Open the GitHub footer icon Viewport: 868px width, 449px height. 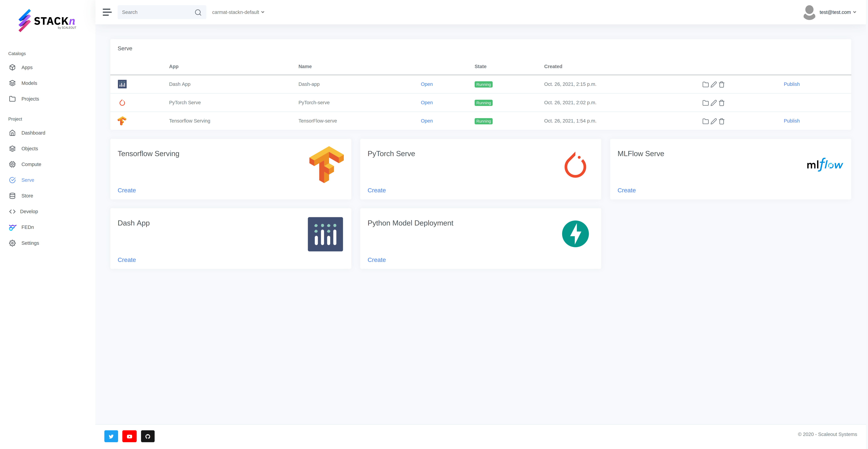tap(148, 436)
